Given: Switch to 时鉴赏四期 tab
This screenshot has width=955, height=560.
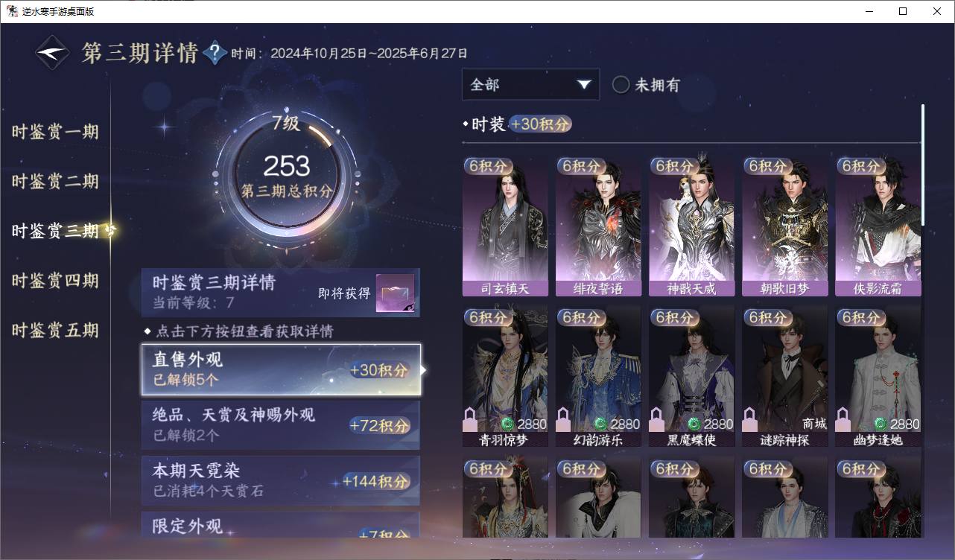Looking at the screenshot, I should coord(55,281).
